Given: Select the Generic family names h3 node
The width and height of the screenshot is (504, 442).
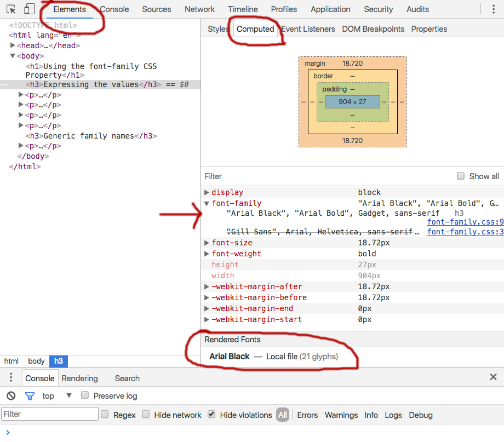Looking at the screenshot, I should [91, 136].
